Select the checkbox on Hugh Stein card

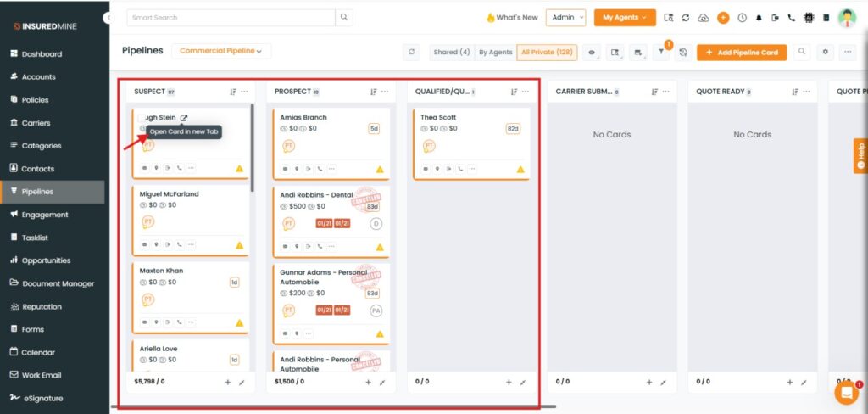tap(142, 119)
